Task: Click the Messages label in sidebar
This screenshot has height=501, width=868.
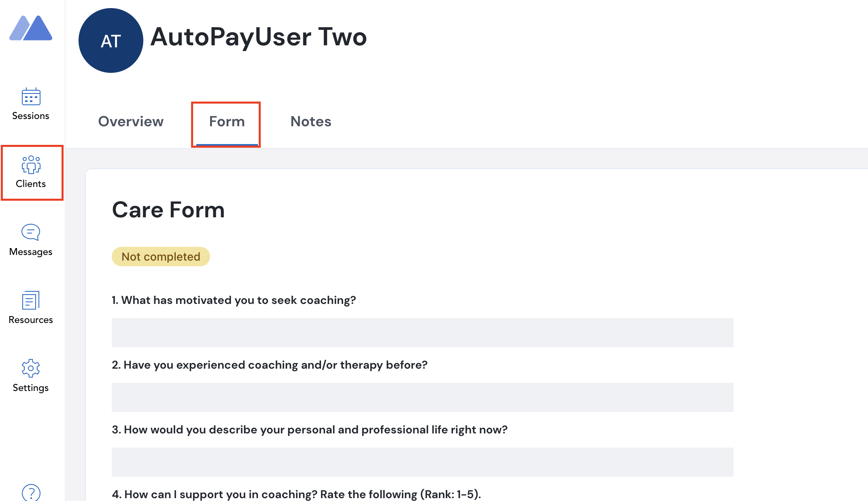Action: [31, 252]
